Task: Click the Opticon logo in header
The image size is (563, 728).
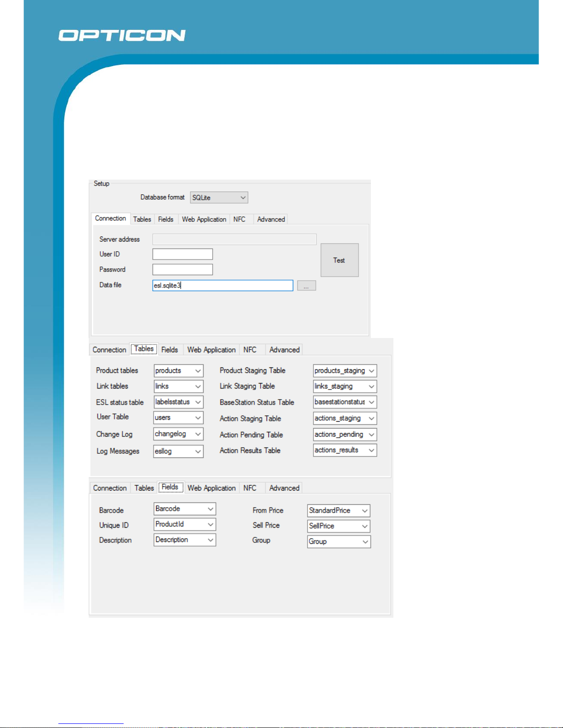Action: point(122,35)
